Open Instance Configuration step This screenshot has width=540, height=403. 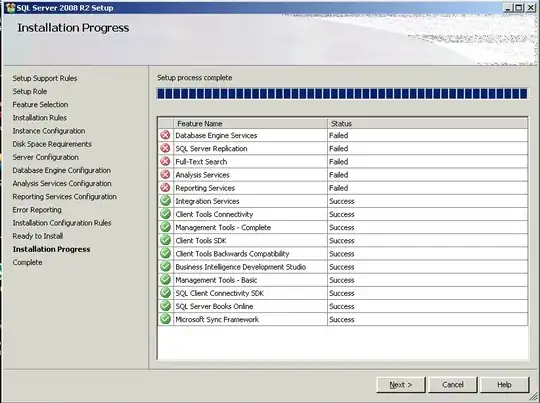(49, 131)
